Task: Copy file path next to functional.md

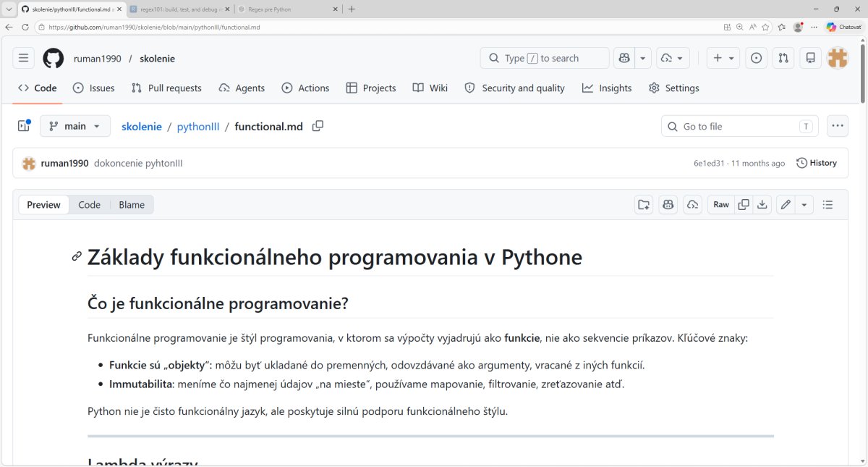Action: tap(318, 126)
